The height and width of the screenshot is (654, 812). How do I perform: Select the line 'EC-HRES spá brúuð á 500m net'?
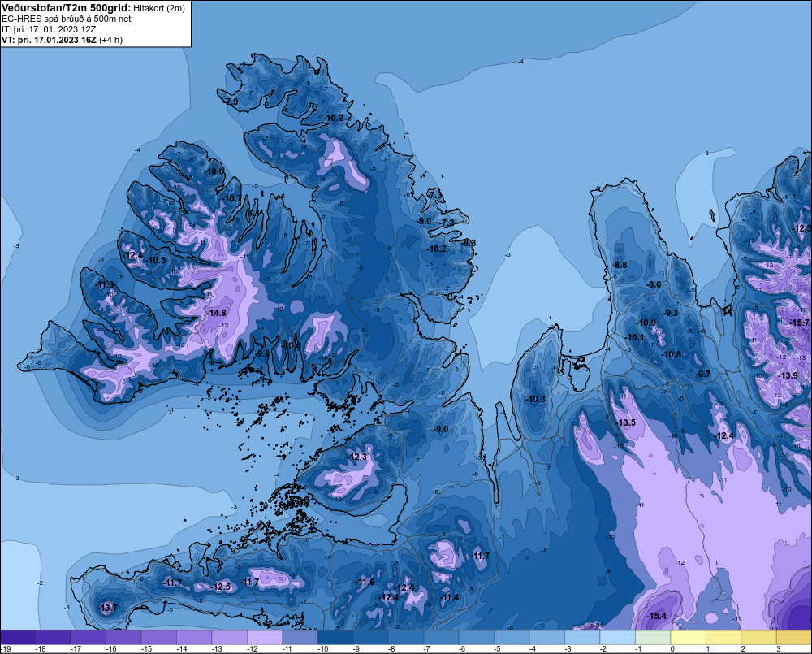coord(67,19)
